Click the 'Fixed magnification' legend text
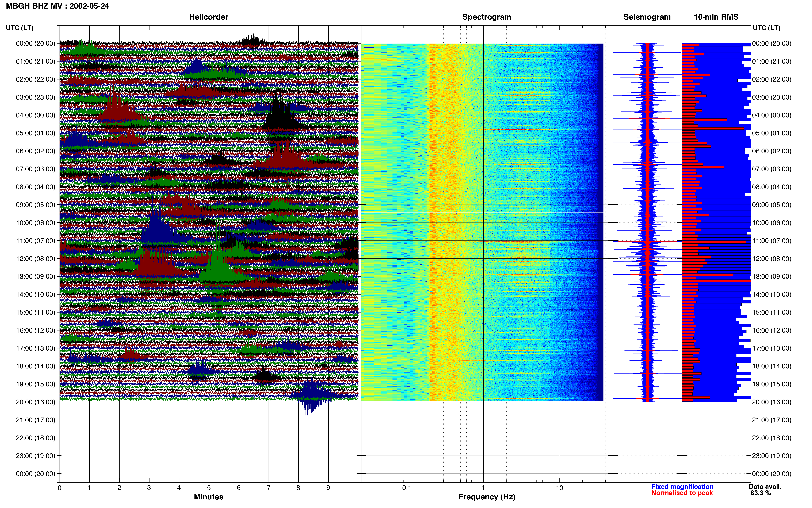The image size is (812, 508). (682, 486)
